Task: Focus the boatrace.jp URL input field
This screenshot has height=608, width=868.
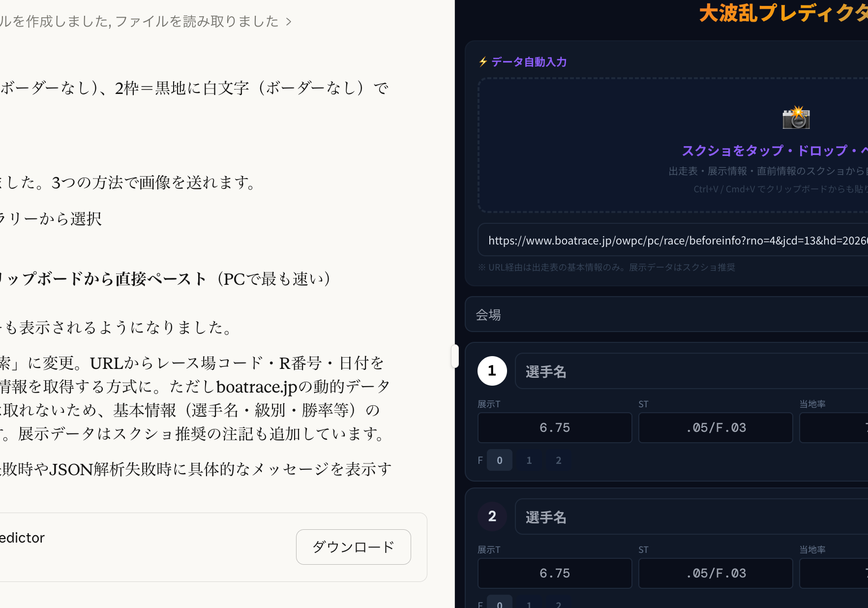Action: pos(674,241)
